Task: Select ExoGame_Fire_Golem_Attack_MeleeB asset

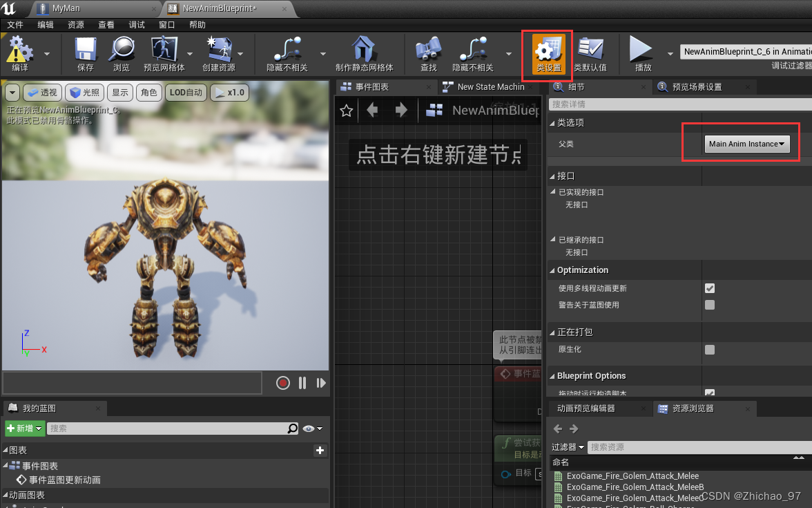Action: tap(635, 487)
